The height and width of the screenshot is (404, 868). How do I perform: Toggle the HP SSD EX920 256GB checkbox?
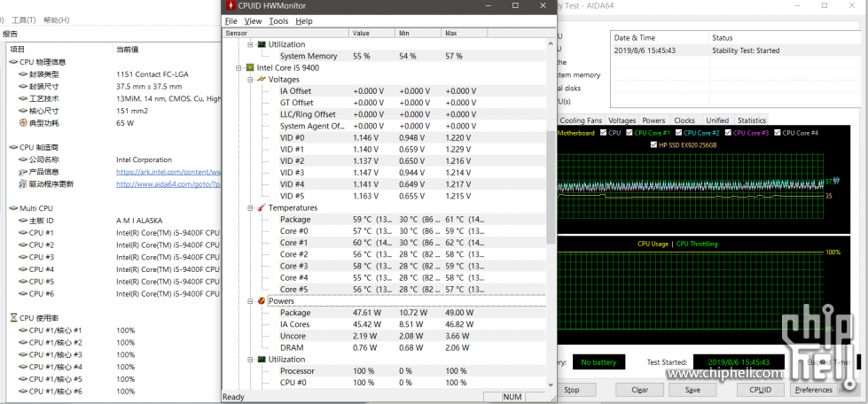pyautogui.click(x=655, y=145)
